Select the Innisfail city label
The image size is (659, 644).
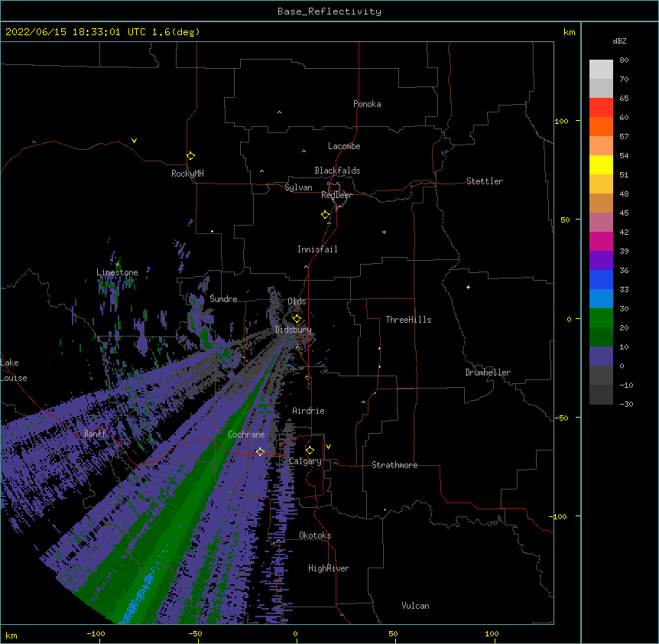tap(317, 249)
